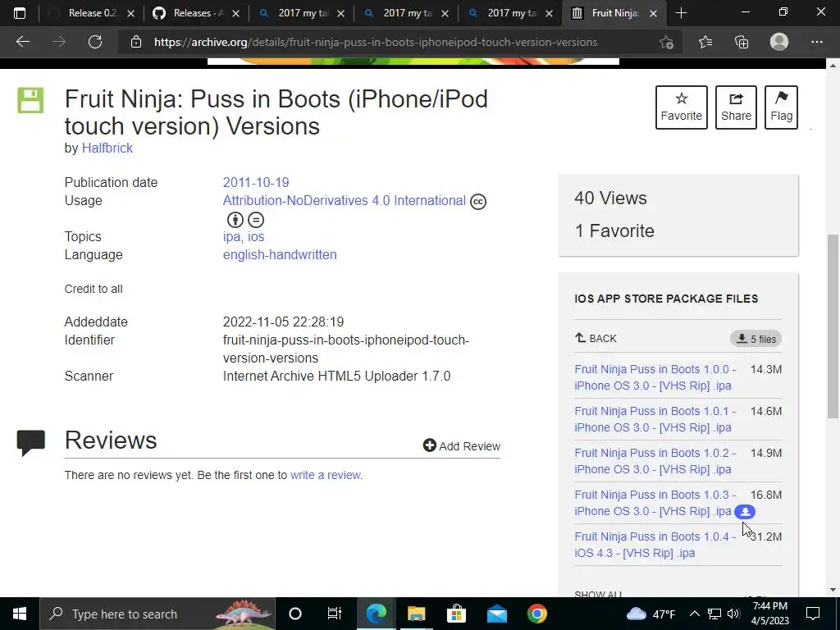Open the Windows Start menu
Viewport: 840px width, 630px height.
[x=20, y=614]
